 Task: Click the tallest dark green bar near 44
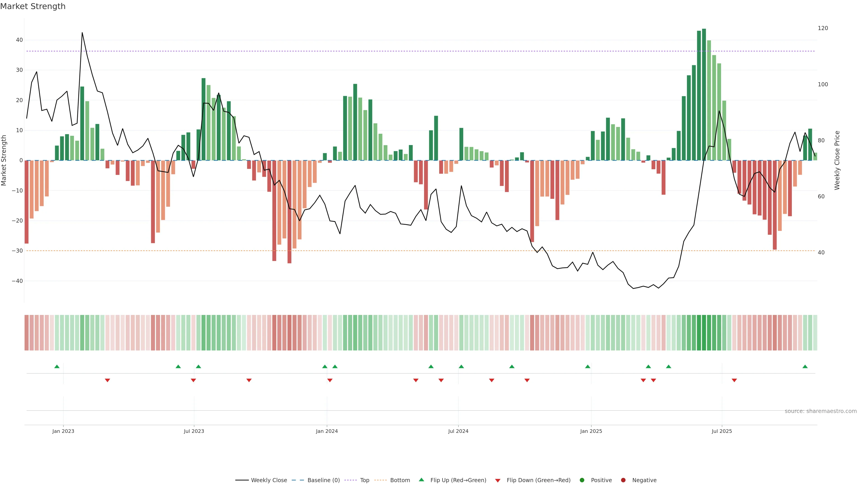coord(704,94)
